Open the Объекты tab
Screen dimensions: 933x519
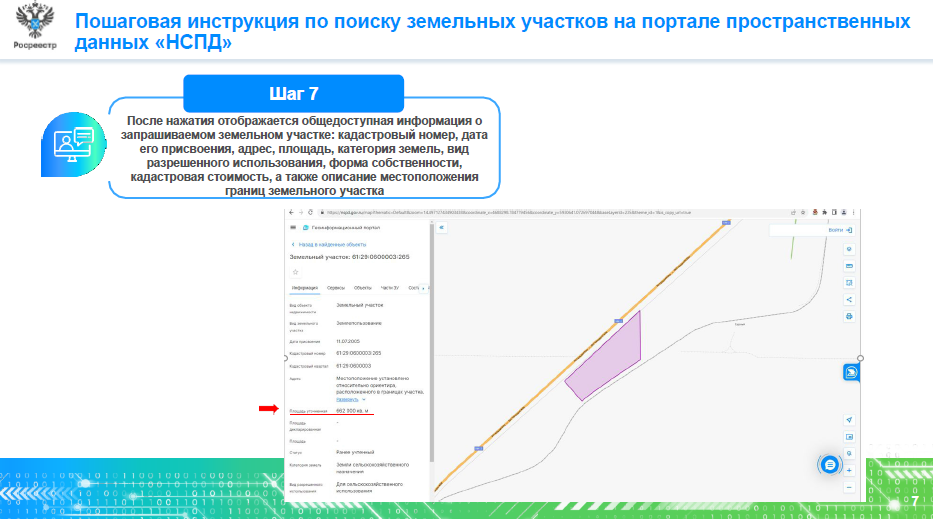[x=362, y=288]
